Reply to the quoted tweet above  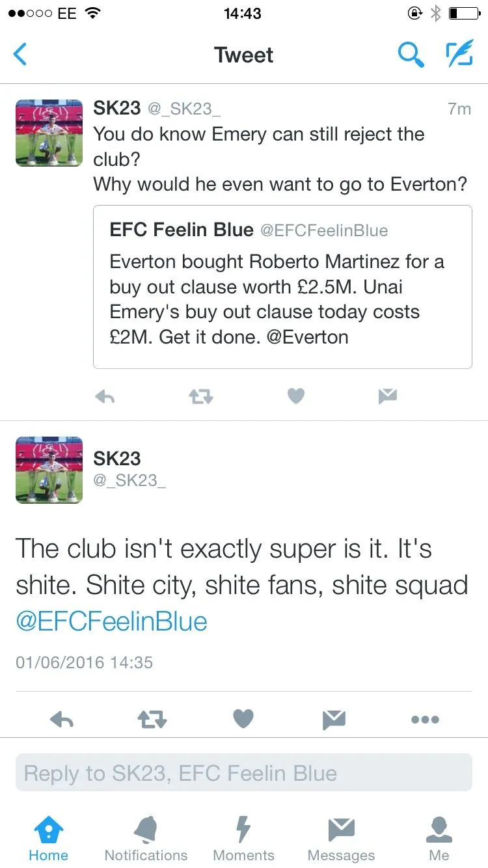click(105, 396)
